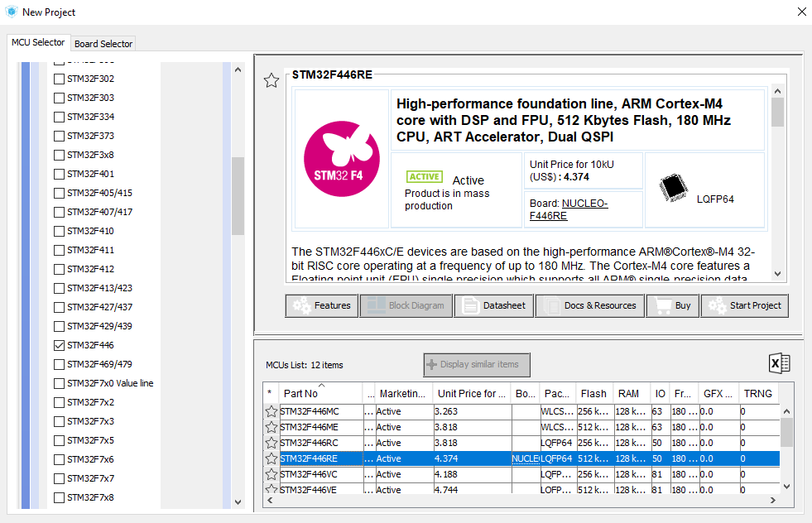Star the STM32F446RE table row
Screen dimensions: 812x523
point(271,458)
